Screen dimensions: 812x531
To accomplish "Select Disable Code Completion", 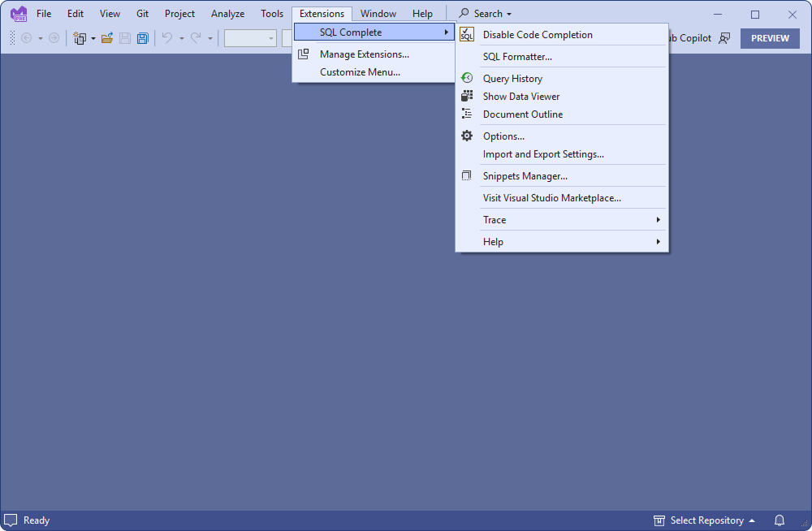I will (x=562, y=35).
